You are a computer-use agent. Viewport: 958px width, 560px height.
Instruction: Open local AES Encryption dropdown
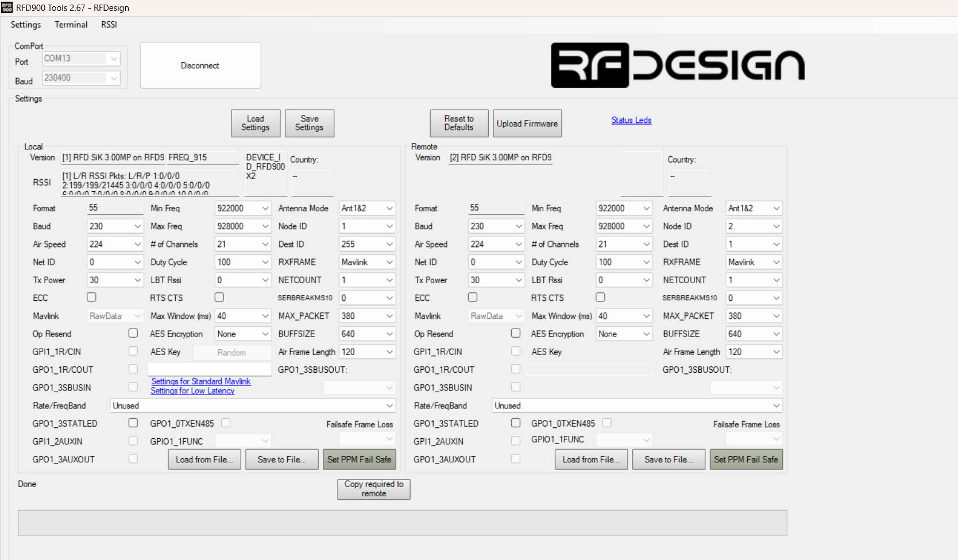[243, 334]
